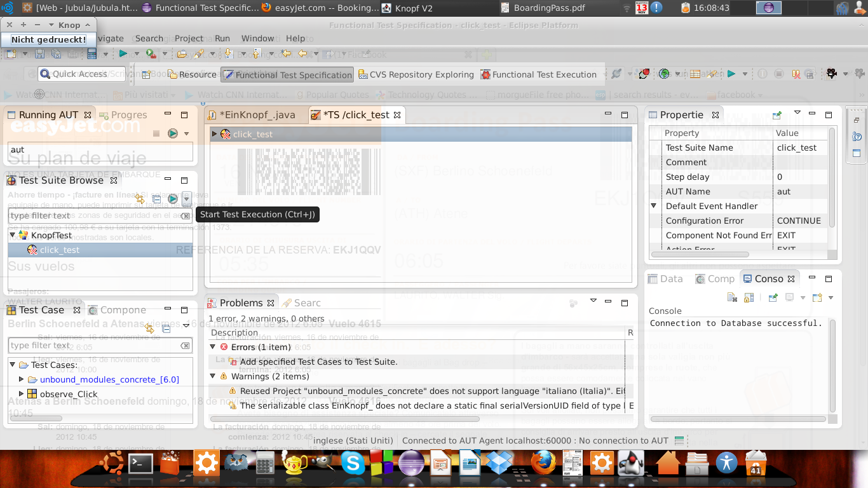Click the Quick Access search field
This screenshot has height=488, width=868.
82,74
